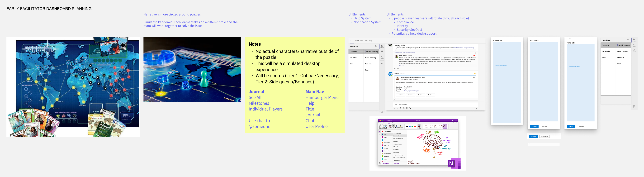Pick the 0.5 mm pen thickness in OneNote
Image resolution: width=644 pixels, height=177 pixels.
coord(436,126)
